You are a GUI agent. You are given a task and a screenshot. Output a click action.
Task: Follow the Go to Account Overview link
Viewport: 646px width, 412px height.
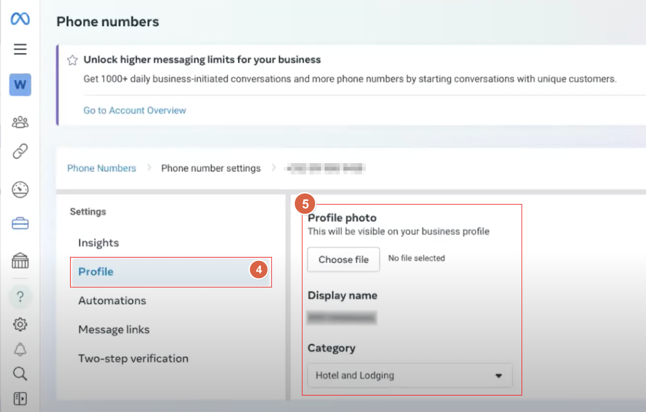[x=134, y=111]
